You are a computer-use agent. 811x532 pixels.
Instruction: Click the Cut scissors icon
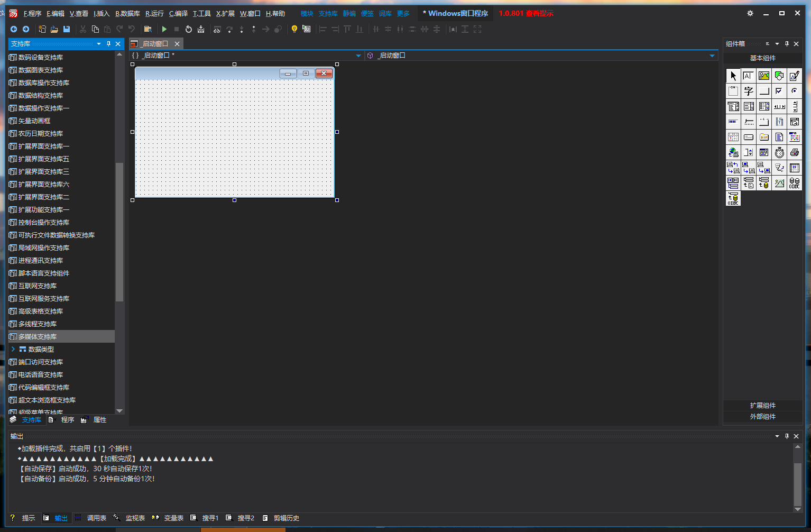pos(83,29)
